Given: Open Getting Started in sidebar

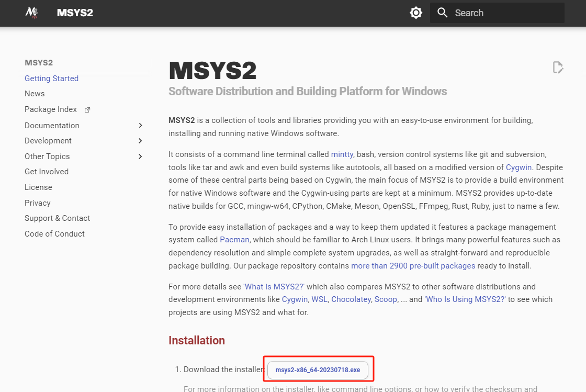Looking at the screenshot, I should [x=52, y=79].
